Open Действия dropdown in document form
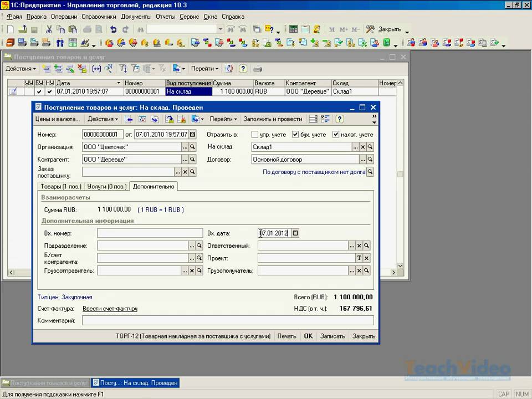This screenshot has width=532, height=399. coord(103,119)
